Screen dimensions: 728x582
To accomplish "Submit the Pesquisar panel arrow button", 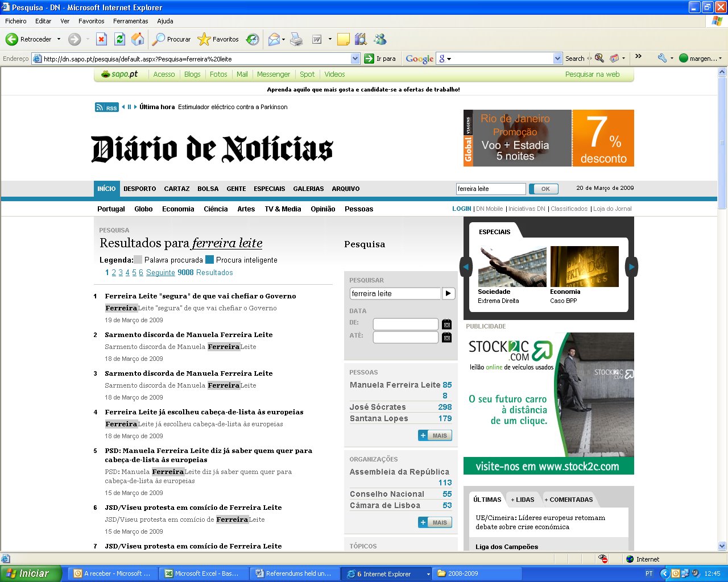I will (449, 293).
